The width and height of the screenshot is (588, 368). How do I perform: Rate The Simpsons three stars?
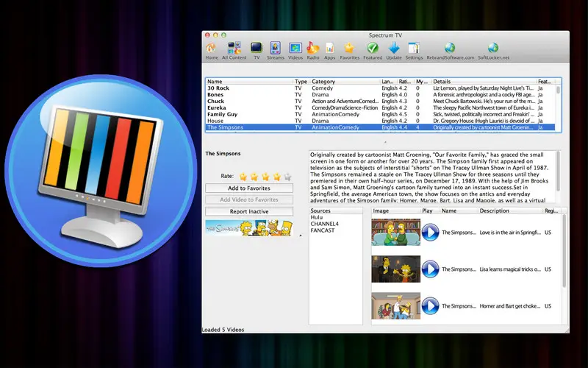(x=265, y=177)
